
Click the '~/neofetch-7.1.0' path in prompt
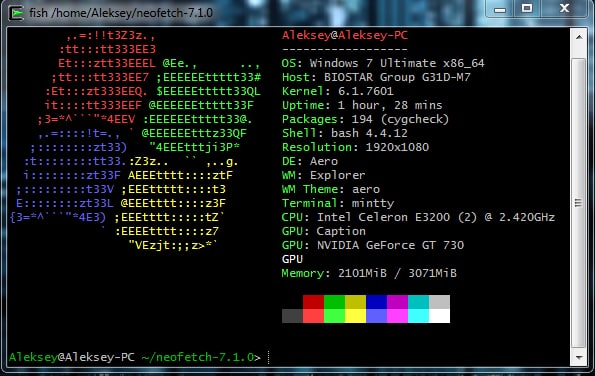198,358
